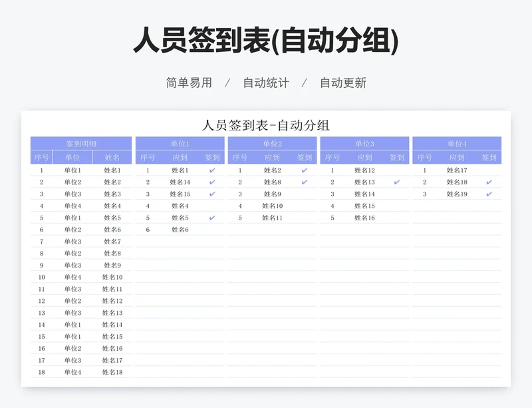Select the 单位2 group header cell
Viewport: 532px width, 408px height.
[272, 143]
